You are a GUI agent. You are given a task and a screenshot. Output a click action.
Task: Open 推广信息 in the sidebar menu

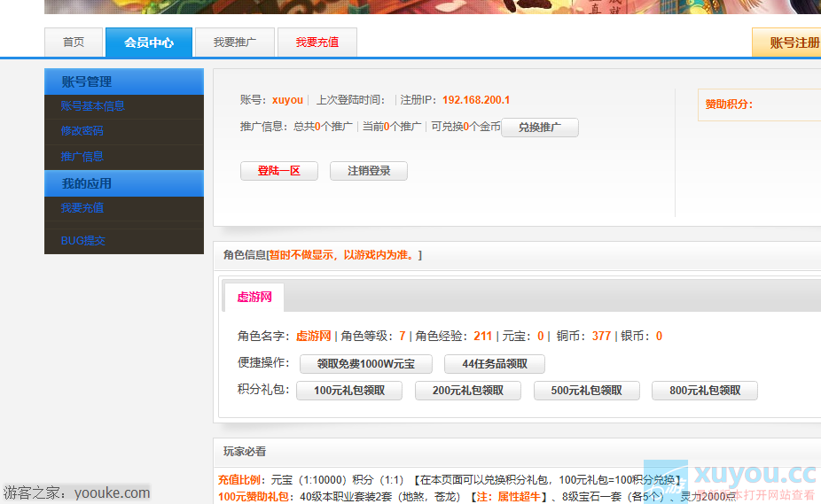pyautogui.click(x=82, y=157)
